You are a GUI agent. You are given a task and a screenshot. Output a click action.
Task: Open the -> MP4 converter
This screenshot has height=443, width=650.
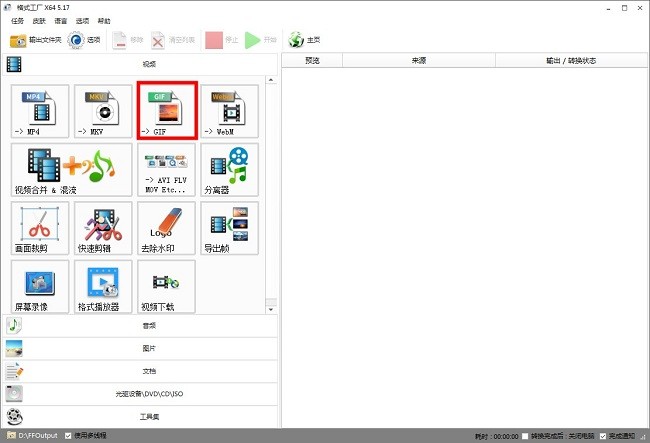[x=40, y=111]
